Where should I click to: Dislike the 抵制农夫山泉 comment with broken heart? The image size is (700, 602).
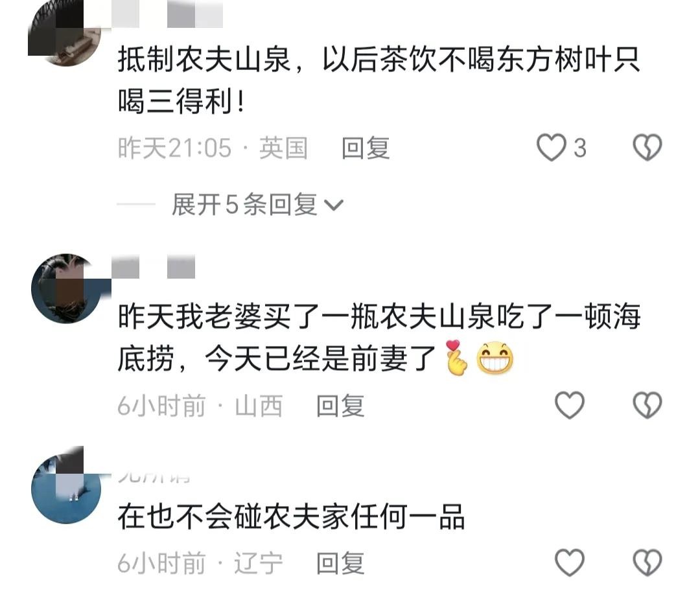coord(647,148)
